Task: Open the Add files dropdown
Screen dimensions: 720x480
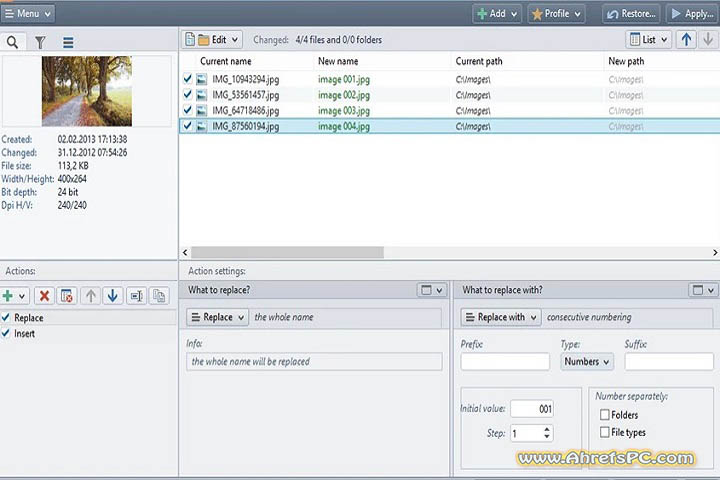Action: pyautogui.click(x=497, y=14)
